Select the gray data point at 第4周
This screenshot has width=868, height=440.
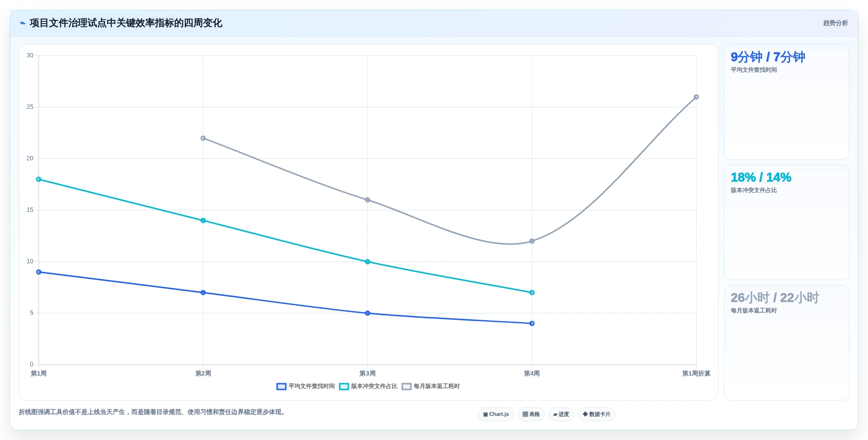click(x=532, y=241)
